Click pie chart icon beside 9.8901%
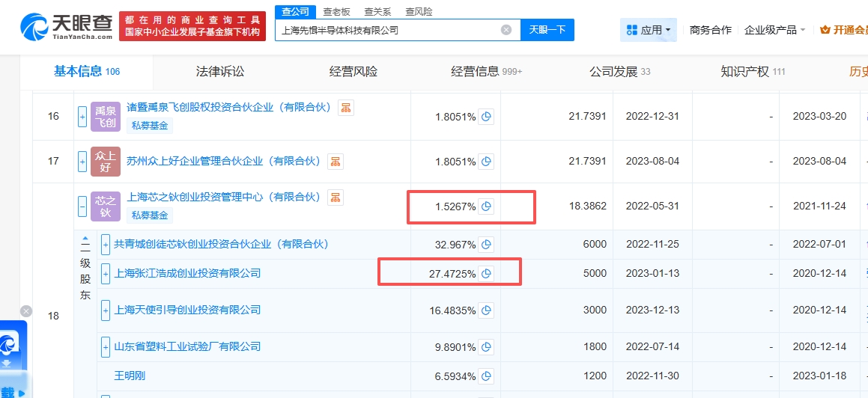 tap(486, 347)
